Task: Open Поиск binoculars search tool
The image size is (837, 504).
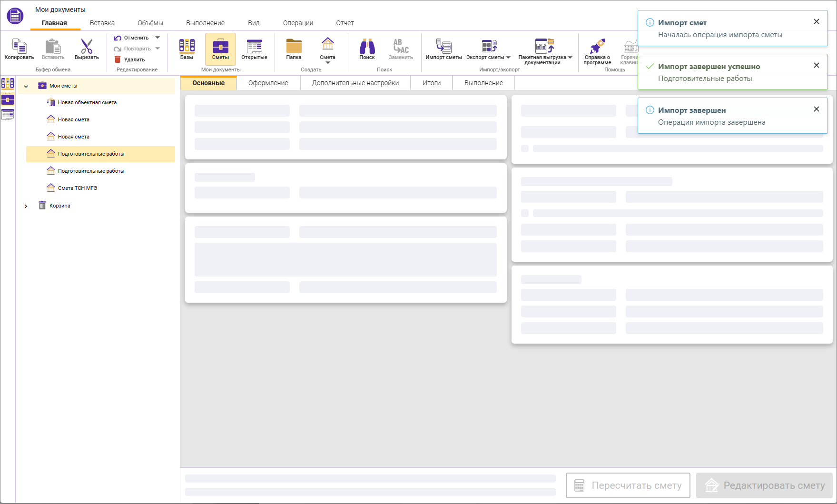Action: pos(367,47)
